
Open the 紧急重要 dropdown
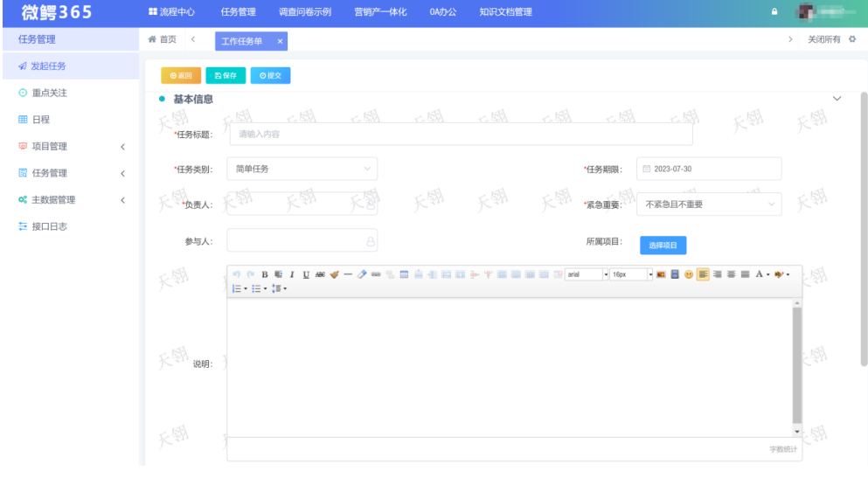tap(708, 204)
